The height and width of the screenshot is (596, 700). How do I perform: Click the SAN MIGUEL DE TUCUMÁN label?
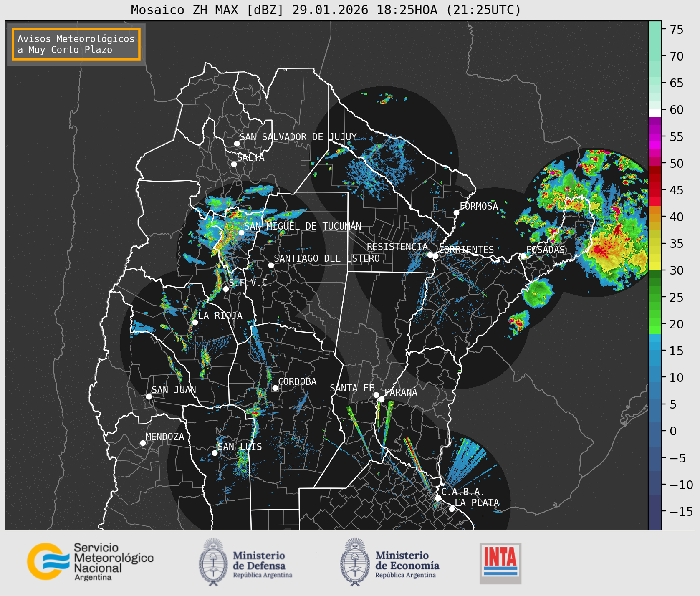303,226
